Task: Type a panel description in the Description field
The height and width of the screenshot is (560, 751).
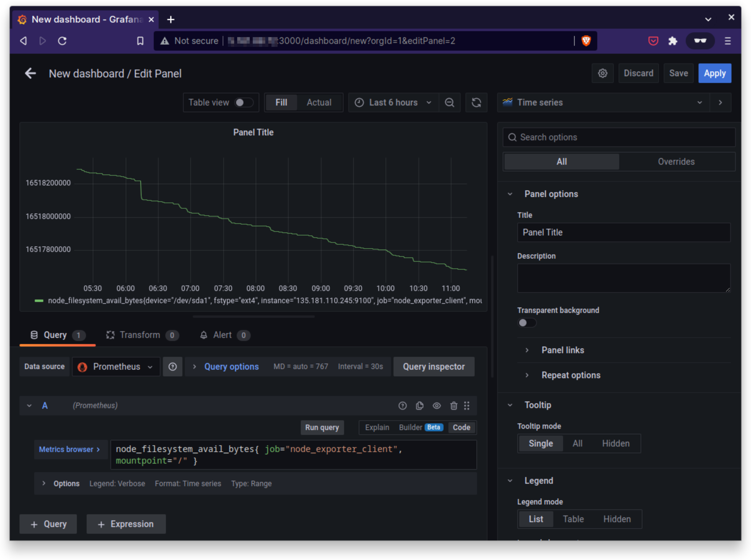Action: point(623,278)
